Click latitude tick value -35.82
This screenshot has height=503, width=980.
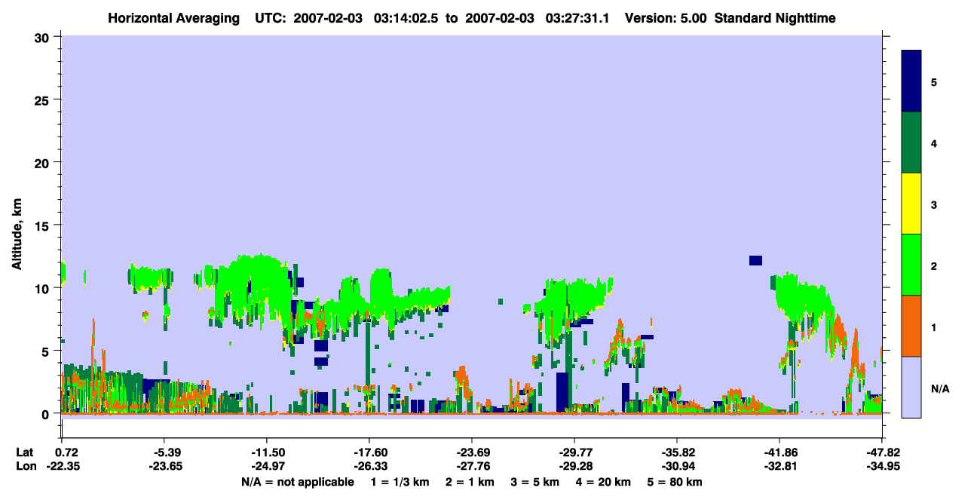tap(676, 452)
